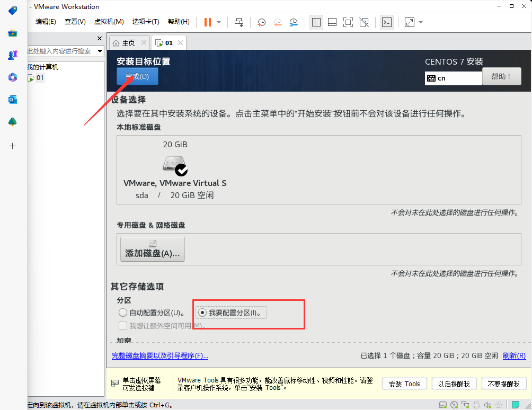Viewport: 532px width, 410px height.
Task: Click the 以后提醒我 button
Action: coord(454,384)
